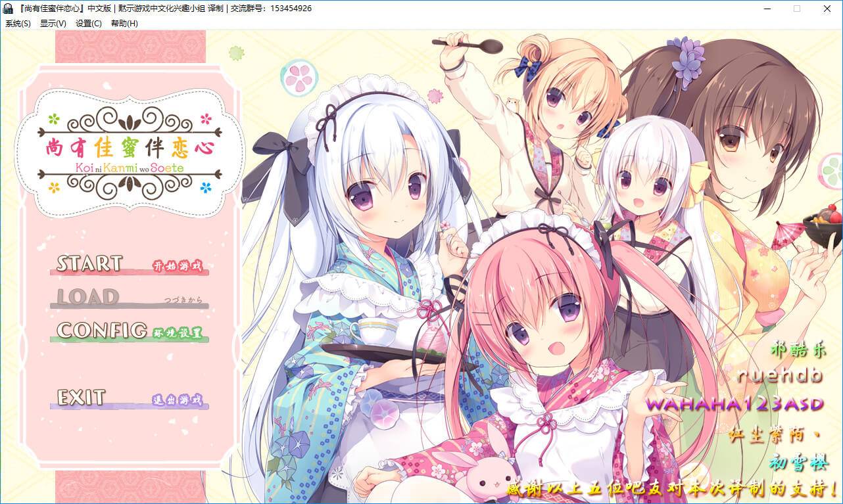Click the lock app icon in title bar
The image size is (843, 504).
[9, 9]
